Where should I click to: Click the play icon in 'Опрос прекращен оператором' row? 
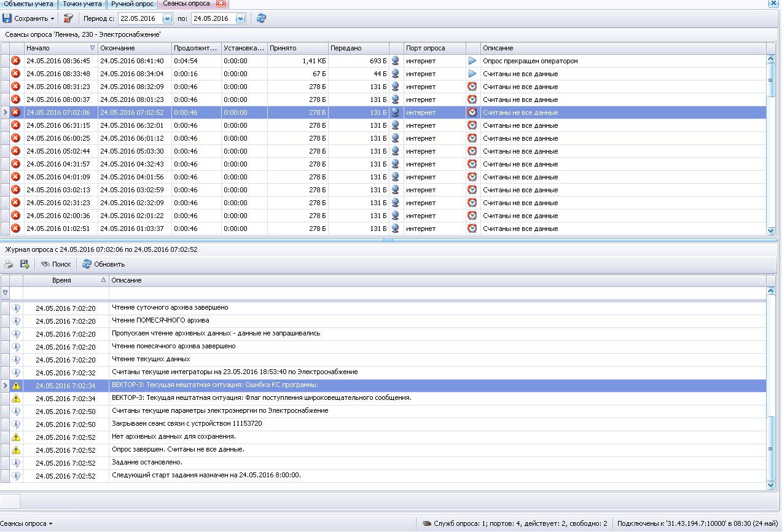pos(472,61)
